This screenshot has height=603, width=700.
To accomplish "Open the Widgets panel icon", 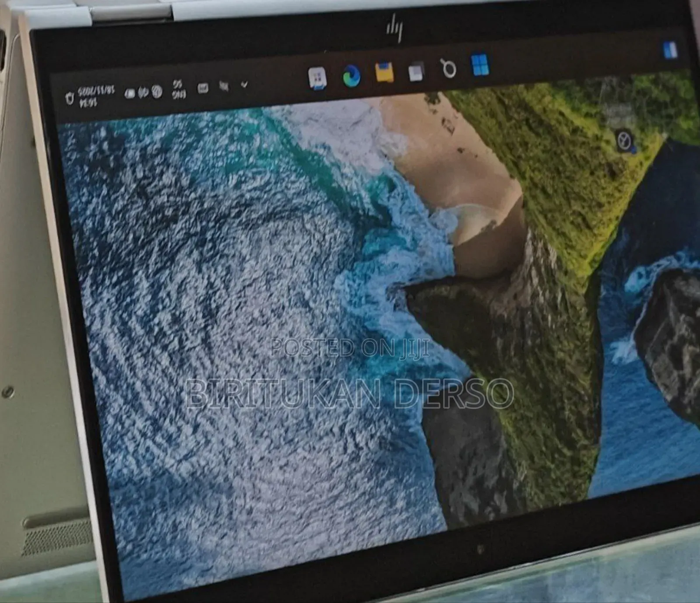I will [x=670, y=50].
